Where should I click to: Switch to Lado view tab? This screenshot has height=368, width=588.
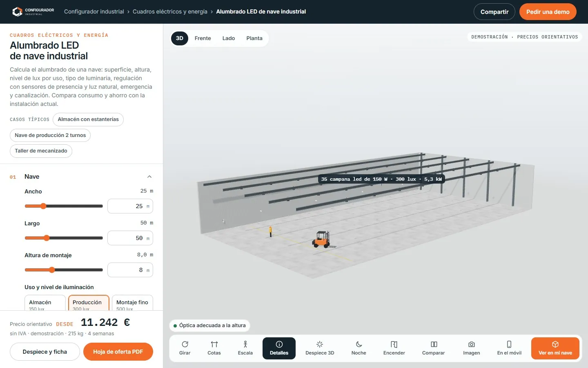(x=229, y=38)
